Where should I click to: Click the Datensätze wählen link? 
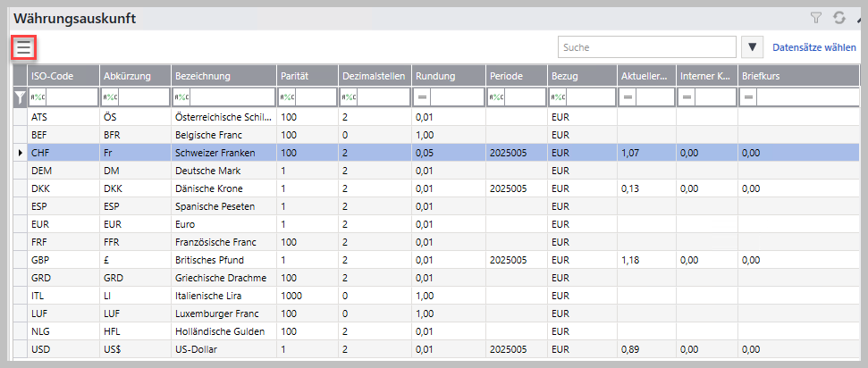click(813, 47)
